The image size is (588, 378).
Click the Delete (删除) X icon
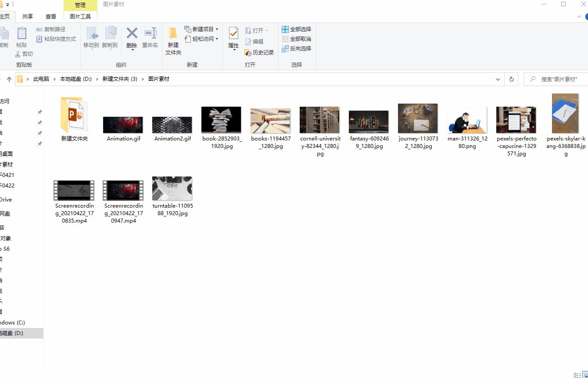(132, 33)
